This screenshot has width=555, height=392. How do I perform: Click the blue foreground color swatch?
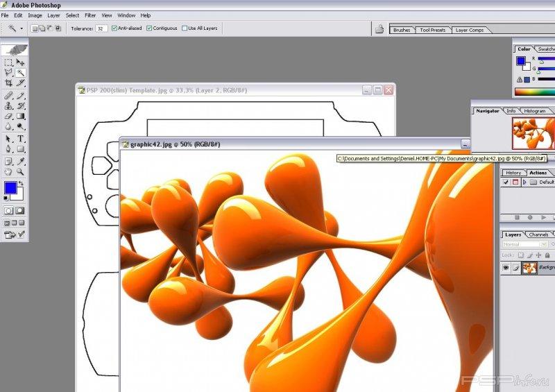coord(10,188)
